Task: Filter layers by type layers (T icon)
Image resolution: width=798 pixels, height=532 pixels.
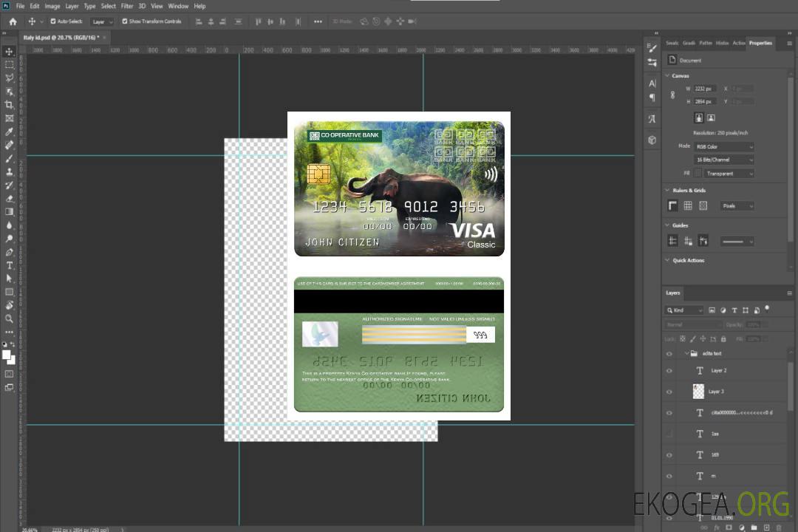Action: [x=734, y=310]
